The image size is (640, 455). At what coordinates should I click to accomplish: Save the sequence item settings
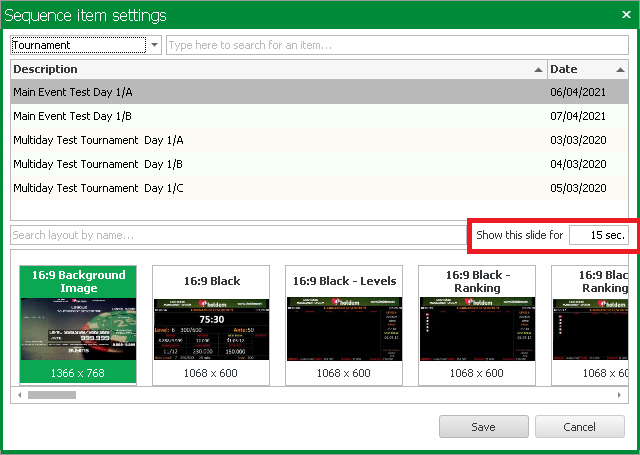click(x=483, y=427)
